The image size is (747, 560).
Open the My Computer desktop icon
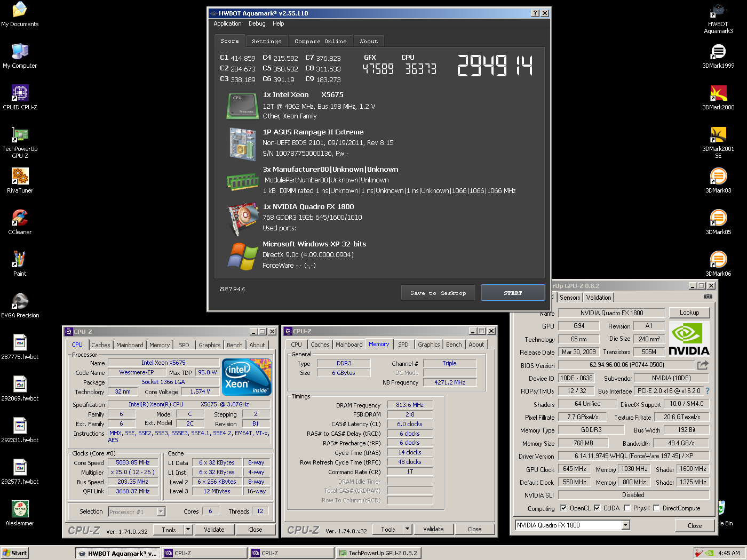click(x=20, y=55)
